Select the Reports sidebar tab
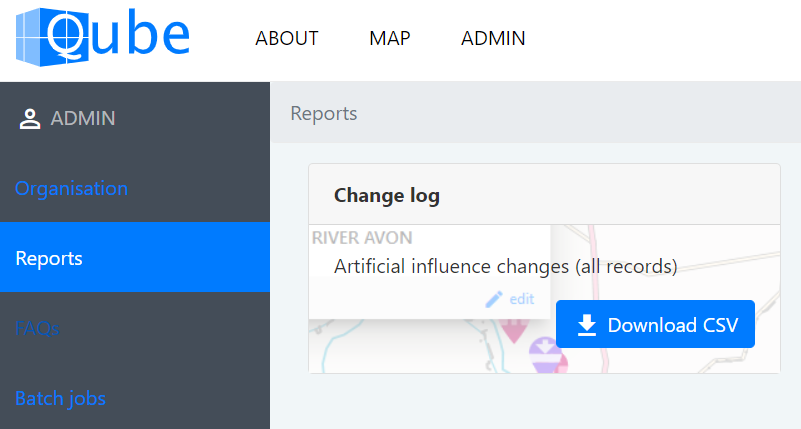Viewport: 801px width, 429px height. tap(49, 258)
